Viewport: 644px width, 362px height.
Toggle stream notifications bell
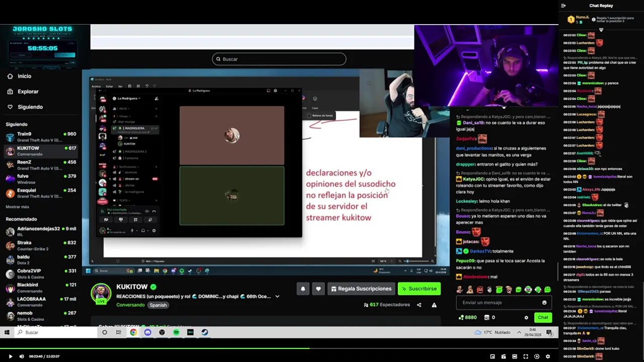pyautogui.click(x=303, y=289)
